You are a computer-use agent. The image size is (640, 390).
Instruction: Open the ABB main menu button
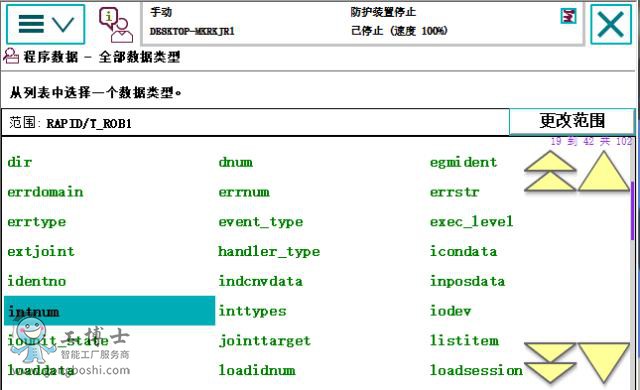pos(45,24)
